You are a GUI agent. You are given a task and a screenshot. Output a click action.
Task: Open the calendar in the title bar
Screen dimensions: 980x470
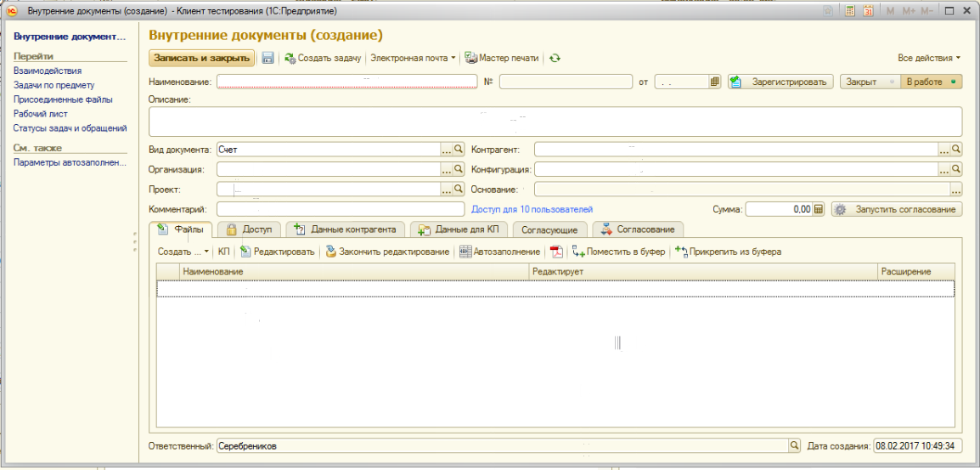[868, 11]
